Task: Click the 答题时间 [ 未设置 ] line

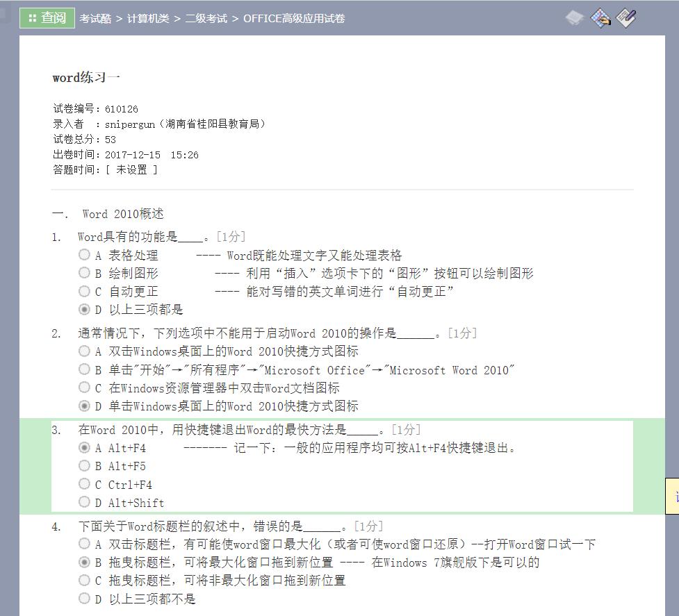Action: (105, 169)
